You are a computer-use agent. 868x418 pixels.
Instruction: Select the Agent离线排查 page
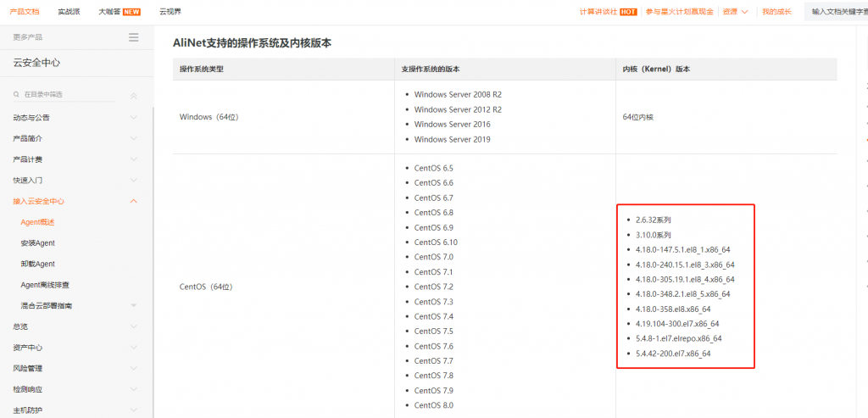[45, 285]
